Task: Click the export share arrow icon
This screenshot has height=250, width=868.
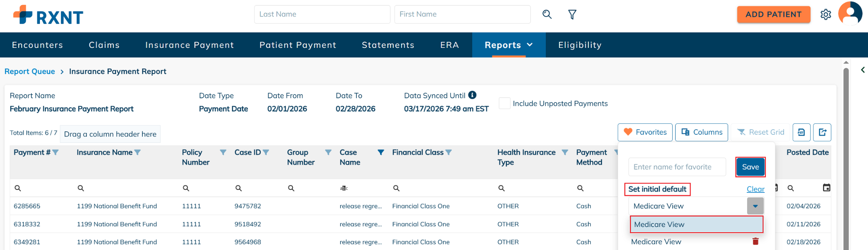Action: tap(823, 132)
